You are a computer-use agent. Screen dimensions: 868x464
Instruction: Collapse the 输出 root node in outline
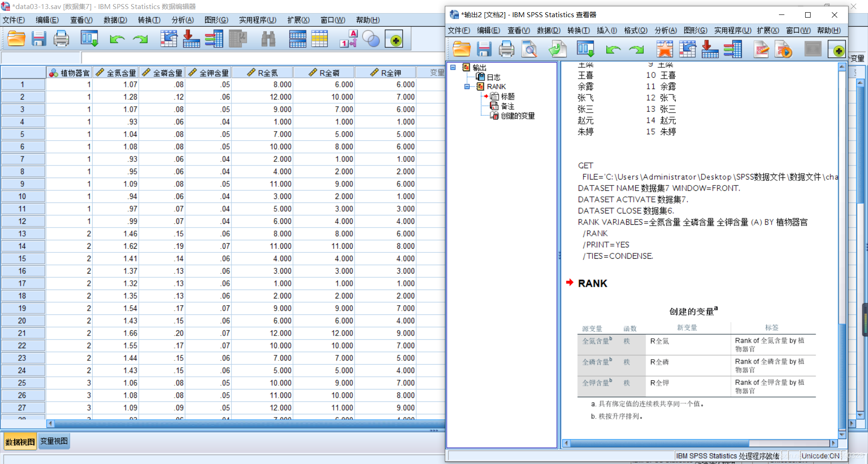[x=453, y=67]
